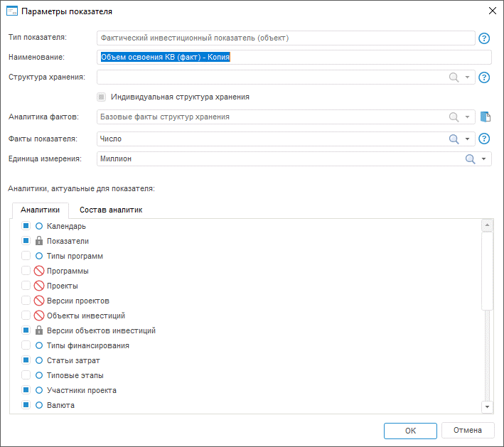The width and height of the screenshot is (504, 447).
Task: Open the Единица измерения dropdown arrow
Action: click(484, 159)
